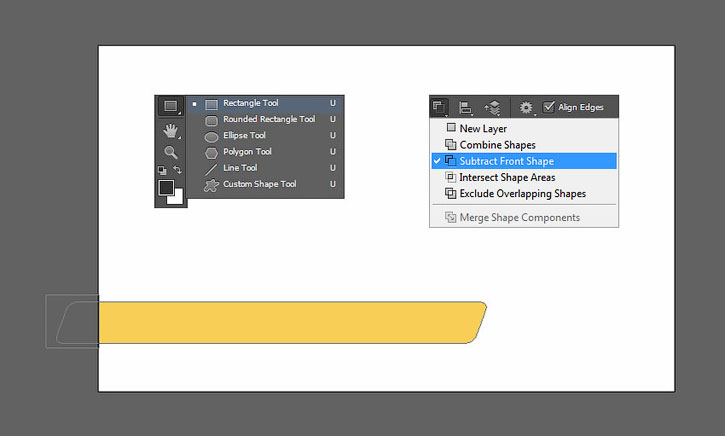This screenshot has height=436, width=725.
Task: Open the Path Arrangement options
Action: tap(492, 107)
